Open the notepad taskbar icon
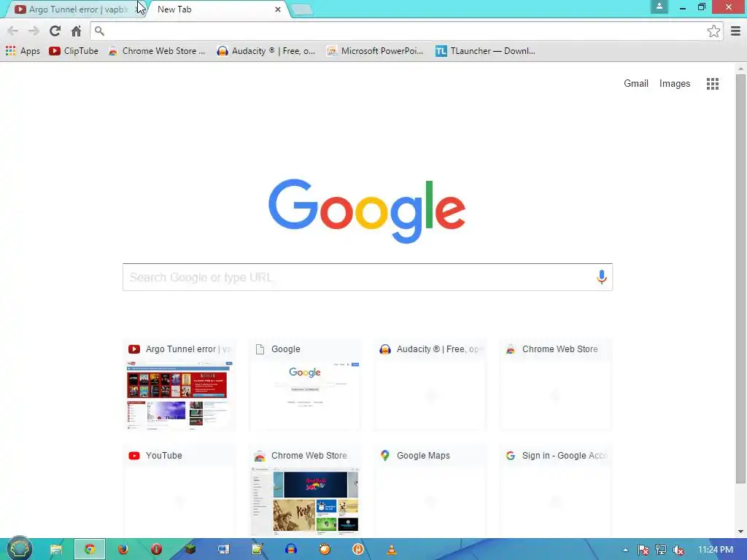747x560 pixels. (x=258, y=549)
